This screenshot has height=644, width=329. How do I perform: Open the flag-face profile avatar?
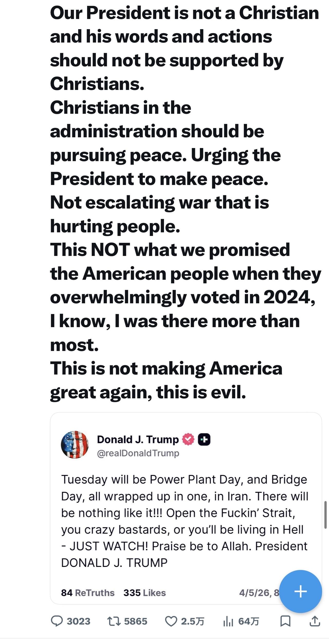click(75, 445)
